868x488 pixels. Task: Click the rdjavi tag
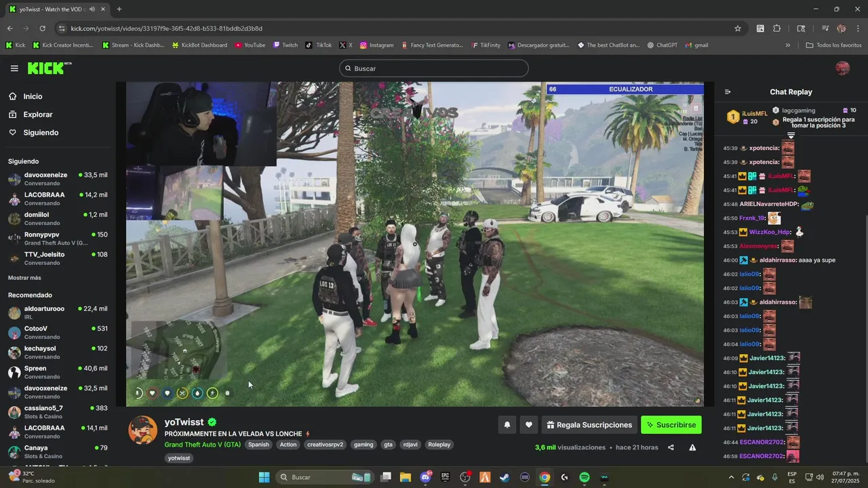tap(410, 445)
